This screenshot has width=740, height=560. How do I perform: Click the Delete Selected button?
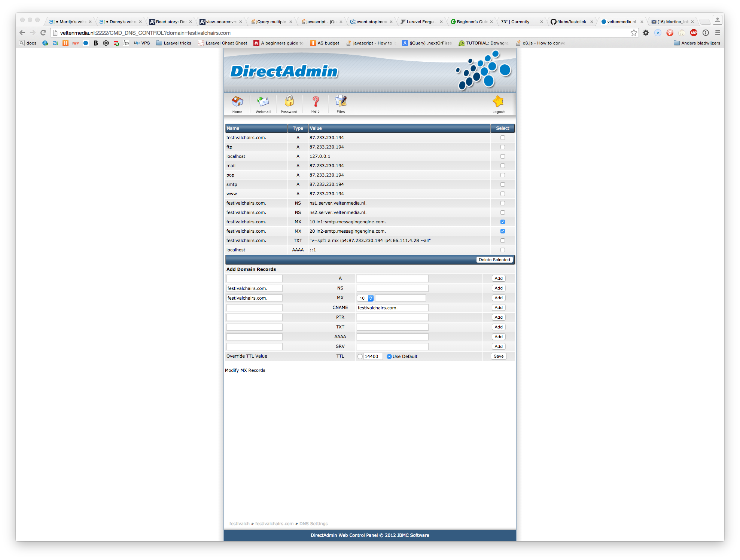494,260
